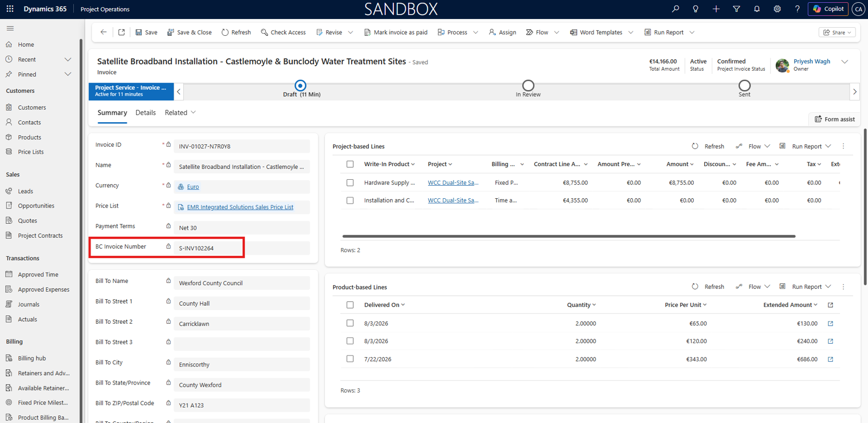Open the €686.00 product line record icon
868x423 pixels.
[830, 359]
